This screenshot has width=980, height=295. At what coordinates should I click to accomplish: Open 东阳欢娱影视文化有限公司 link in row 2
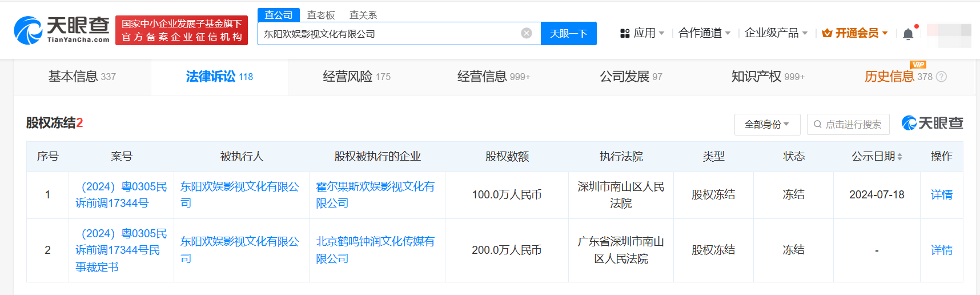[240, 250]
